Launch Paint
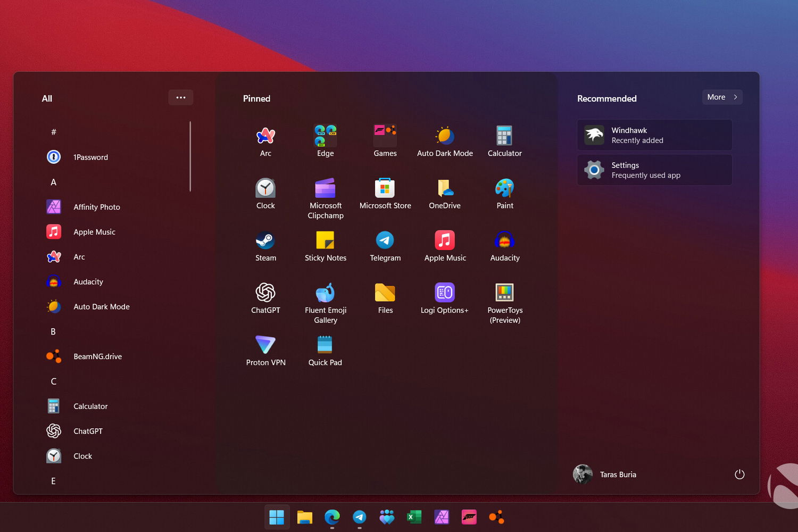Image resolution: width=798 pixels, height=532 pixels. 505,194
